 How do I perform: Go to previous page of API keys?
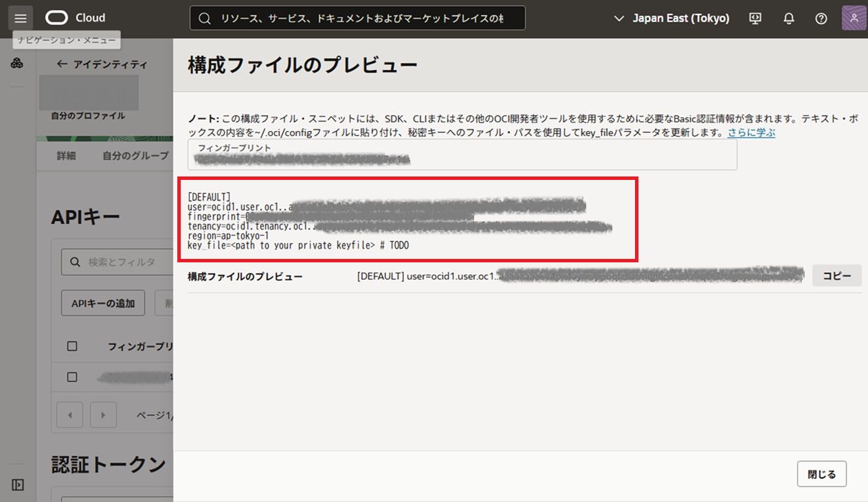click(x=69, y=415)
